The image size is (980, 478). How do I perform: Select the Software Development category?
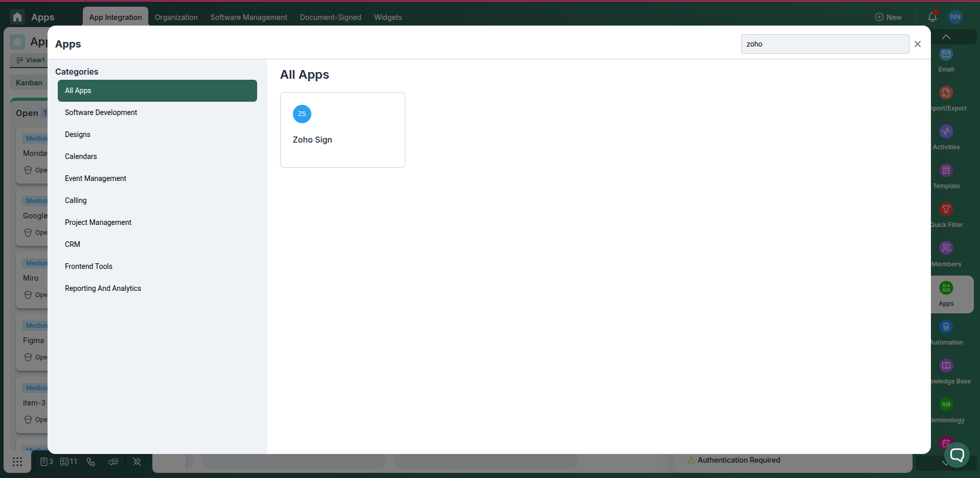(101, 112)
